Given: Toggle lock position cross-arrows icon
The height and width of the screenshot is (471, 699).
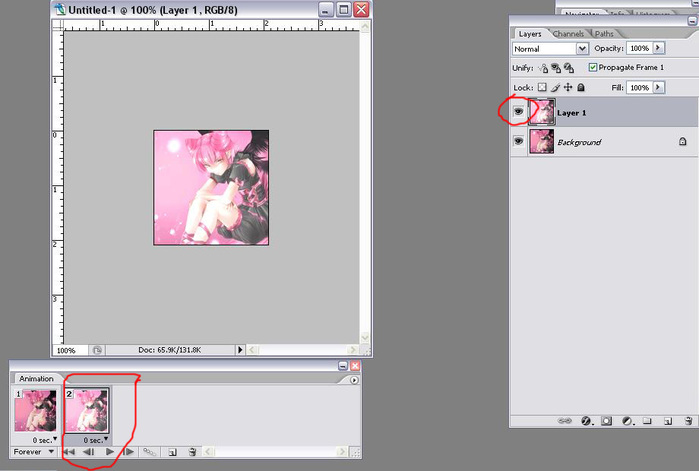Looking at the screenshot, I should (567, 87).
